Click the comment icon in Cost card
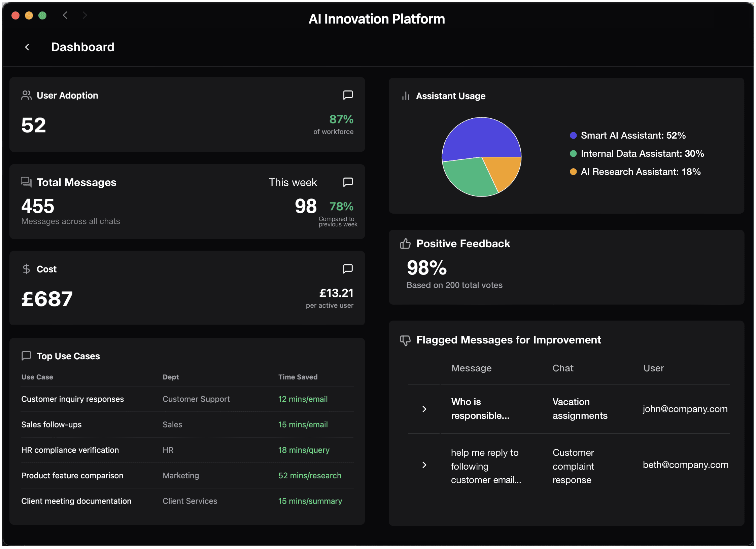Viewport: 756px width, 549px height. [348, 268]
